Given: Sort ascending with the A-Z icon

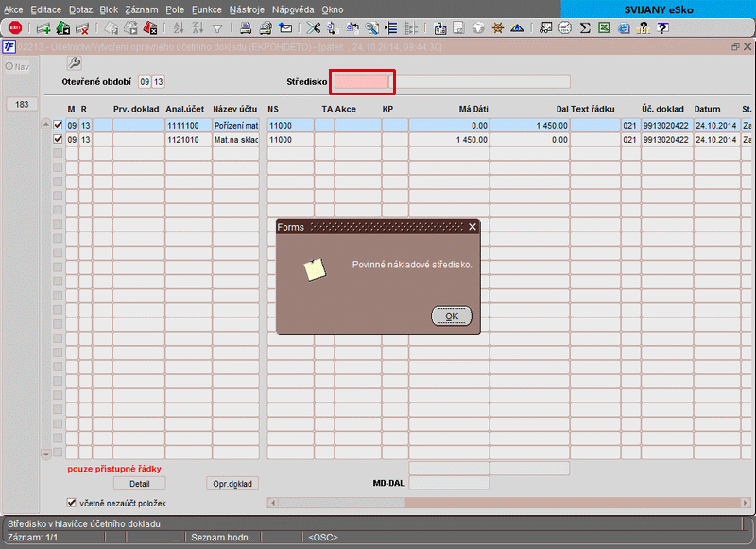Looking at the screenshot, I should [179, 28].
